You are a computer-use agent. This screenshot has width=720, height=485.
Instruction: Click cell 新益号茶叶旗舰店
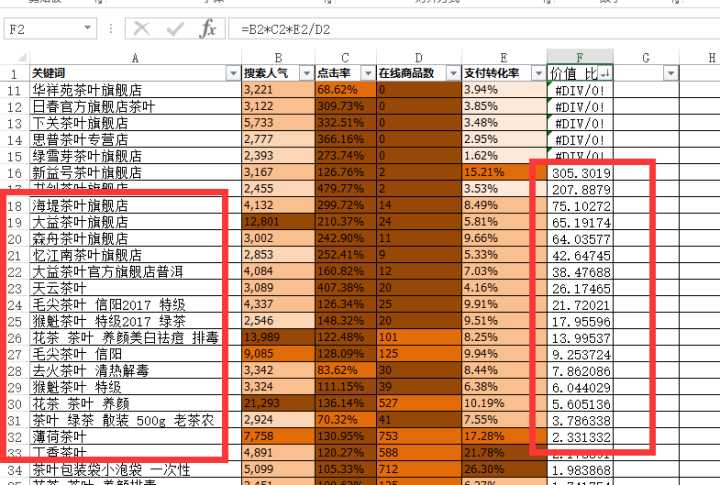(x=135, y=173)
